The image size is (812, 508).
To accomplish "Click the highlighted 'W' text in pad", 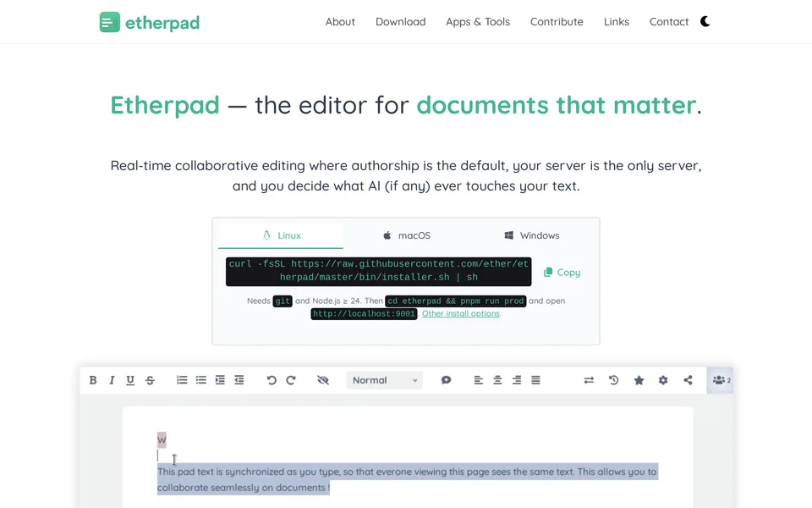I will (162, 439).
